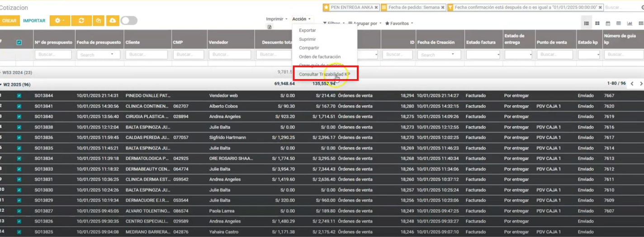Switch to pivot table view icon
This screenshot has width=644, height=237.
pyautogui.click(x=619, y=24)
